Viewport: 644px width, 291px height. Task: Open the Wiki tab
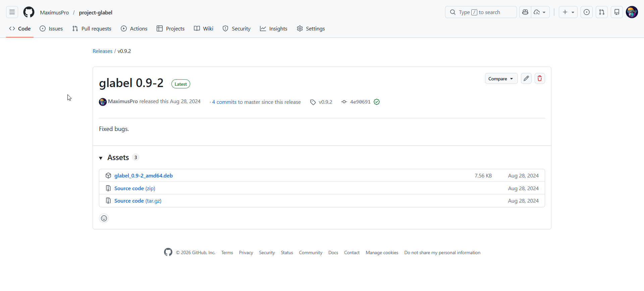(204, 29)
